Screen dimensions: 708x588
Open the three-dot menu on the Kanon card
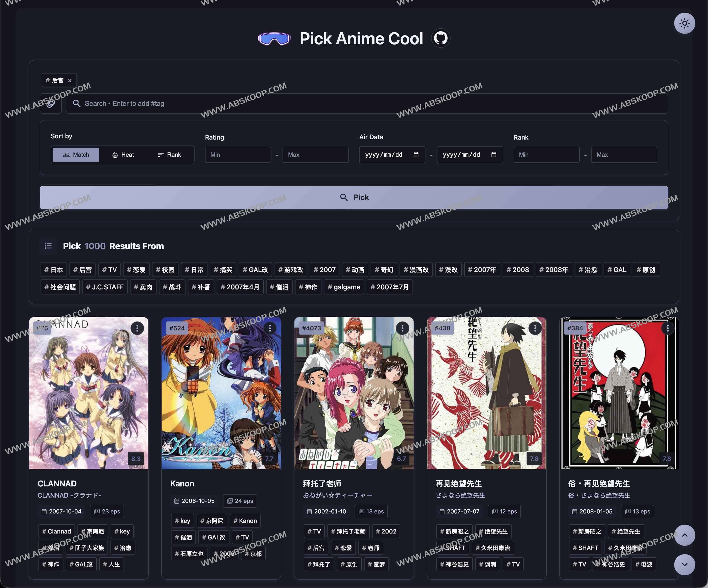tap(270, 328)
